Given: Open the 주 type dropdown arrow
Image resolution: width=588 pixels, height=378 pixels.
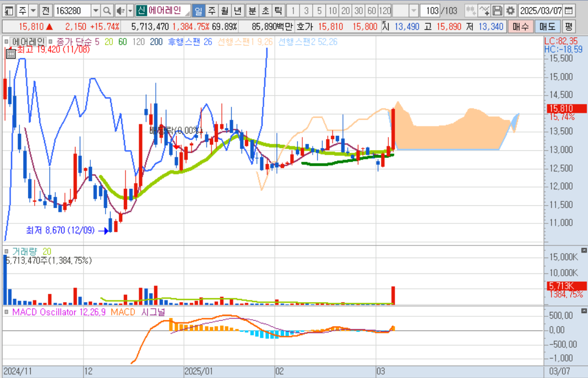Looking at the screenshot, I should 33,10.
